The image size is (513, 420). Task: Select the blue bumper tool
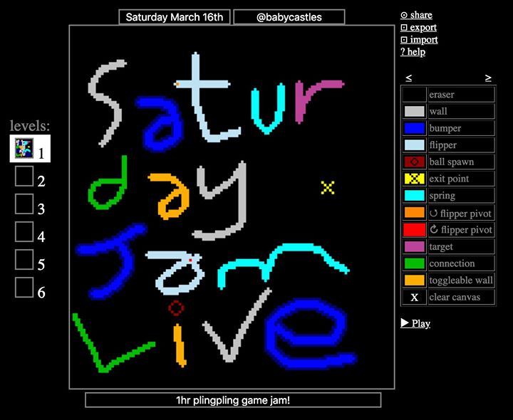414,129
